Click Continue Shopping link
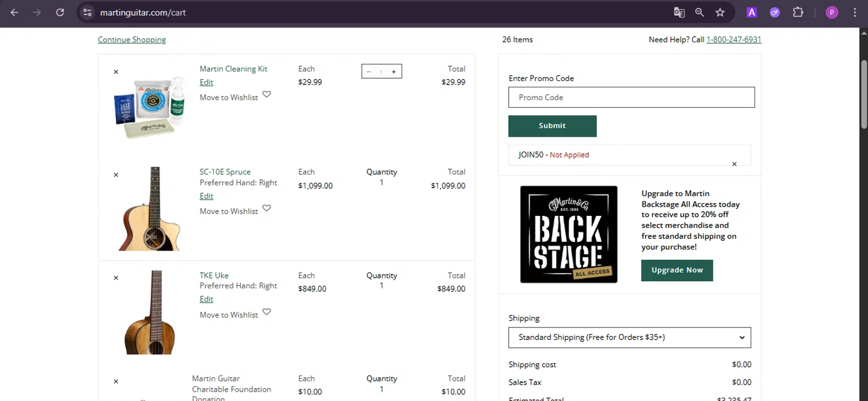868x401 pixels. (132, 39)
